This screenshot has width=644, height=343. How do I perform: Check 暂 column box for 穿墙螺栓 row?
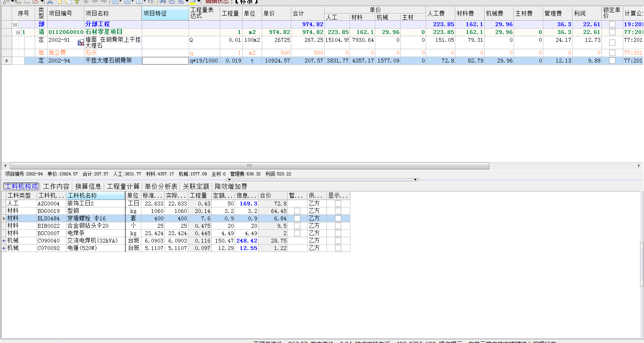click(x=297, y=218)
